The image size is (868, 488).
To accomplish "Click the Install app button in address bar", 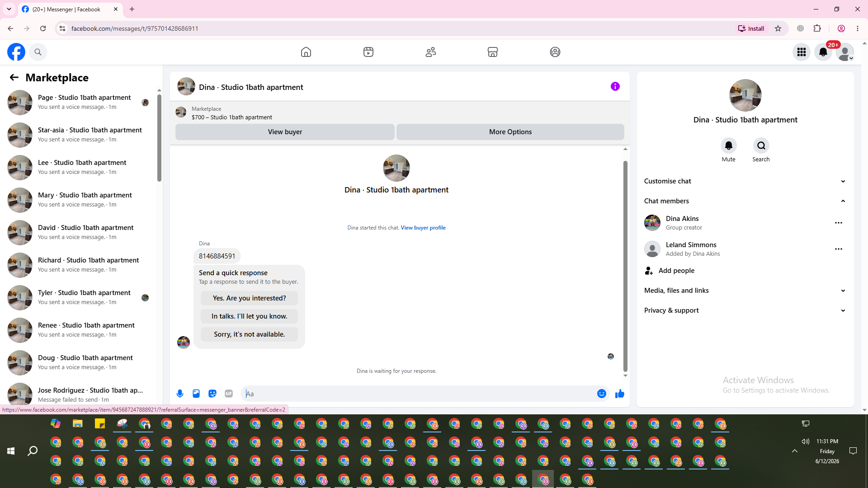I will pos(751,28).
